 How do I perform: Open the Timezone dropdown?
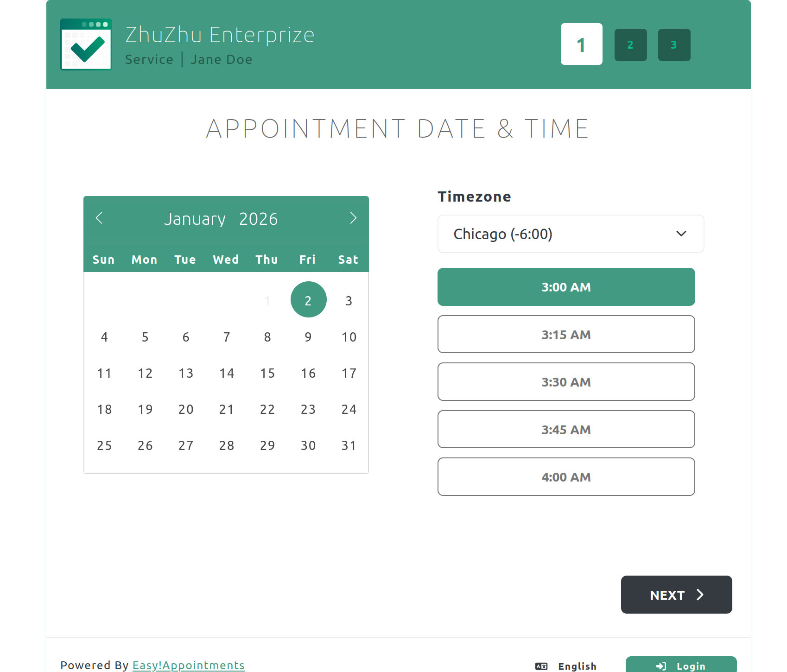[571, 234]
